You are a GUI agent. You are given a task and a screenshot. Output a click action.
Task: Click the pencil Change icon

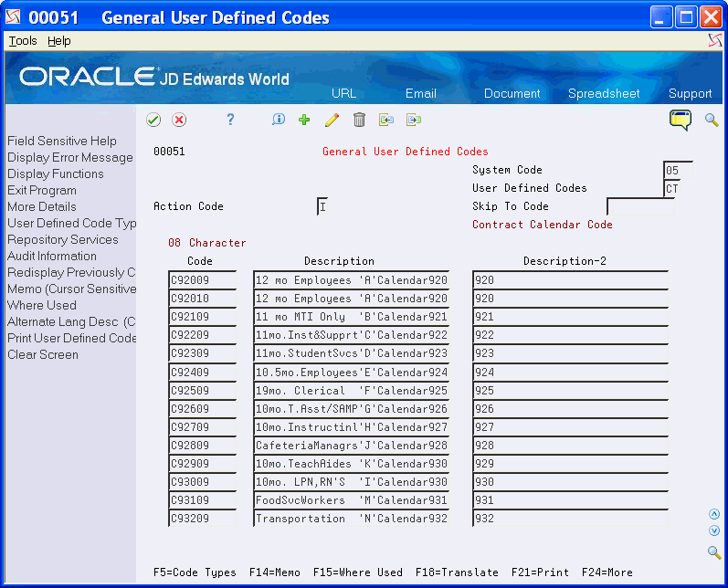point(332,120)
